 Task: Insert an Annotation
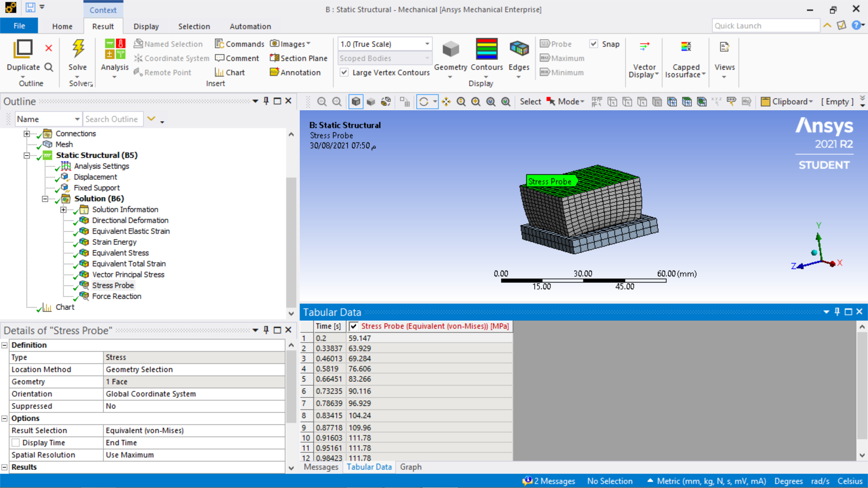[x=295, y=72]
